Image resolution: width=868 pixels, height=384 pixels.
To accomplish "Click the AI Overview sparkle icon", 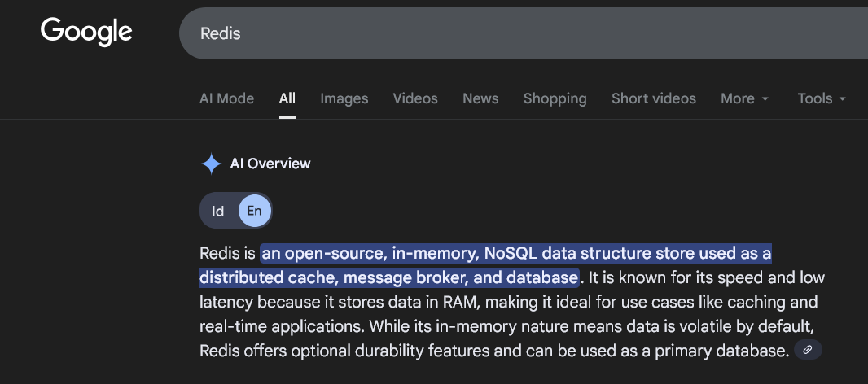I will point(212,164).
